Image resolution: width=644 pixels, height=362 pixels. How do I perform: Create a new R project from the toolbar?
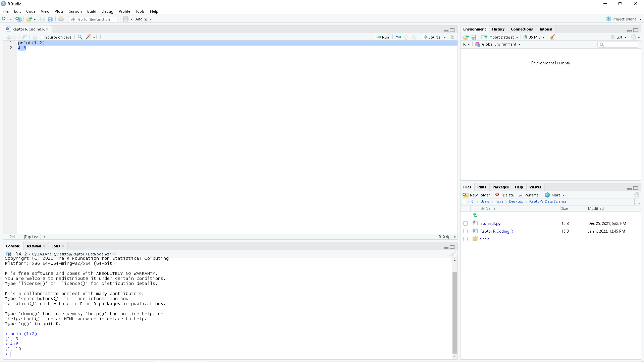(x=19, y=19)
